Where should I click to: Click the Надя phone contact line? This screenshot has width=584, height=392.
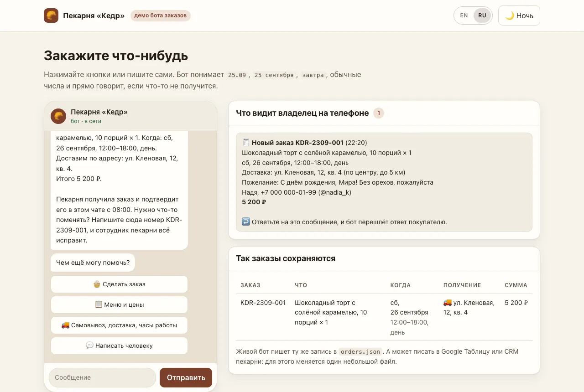(x=297, y=192)
